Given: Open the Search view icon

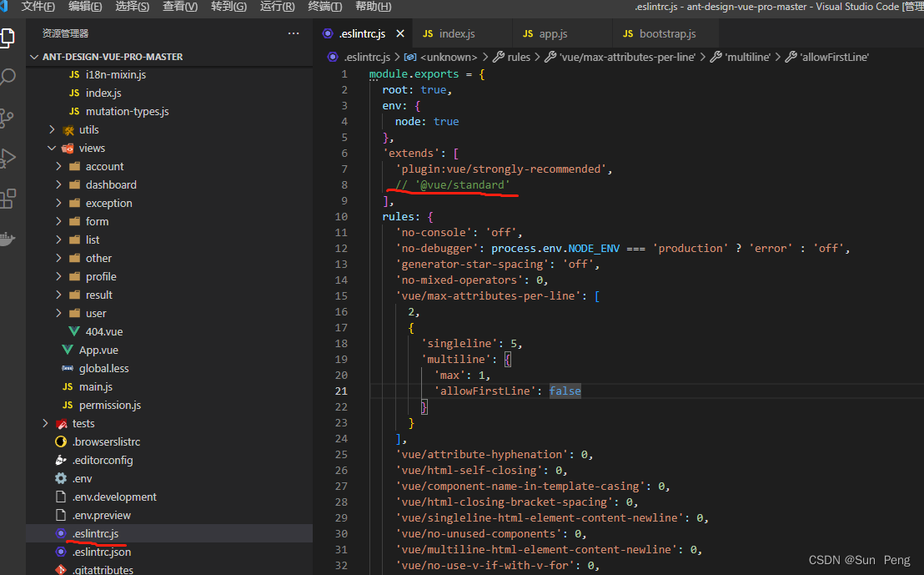Looking at the screenshot, I should coord(8,78).
